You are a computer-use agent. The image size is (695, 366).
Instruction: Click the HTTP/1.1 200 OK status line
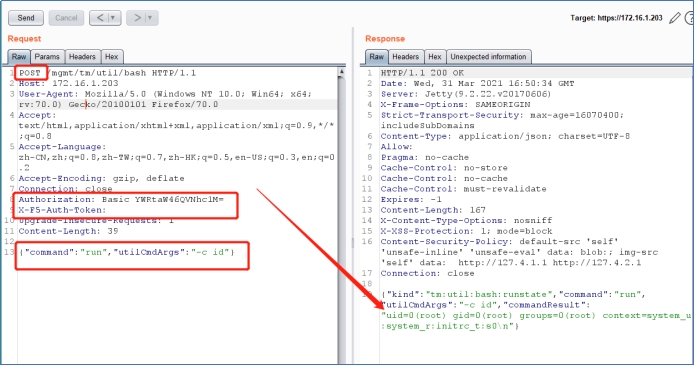tap(422, 73)
